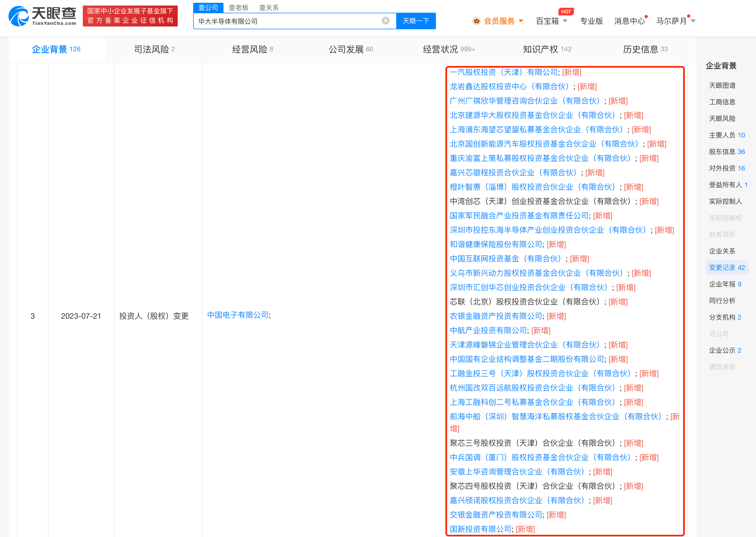
Task: Switch to 查关系 search tab
Action: [268, 8]
